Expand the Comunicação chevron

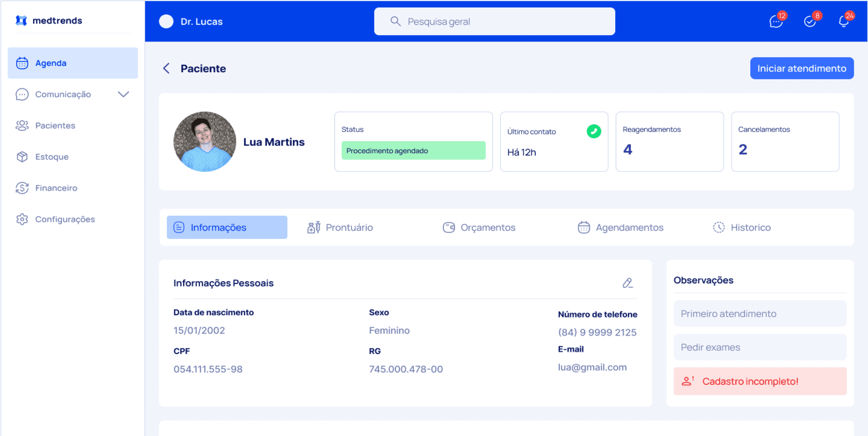[x=123, y=94]
